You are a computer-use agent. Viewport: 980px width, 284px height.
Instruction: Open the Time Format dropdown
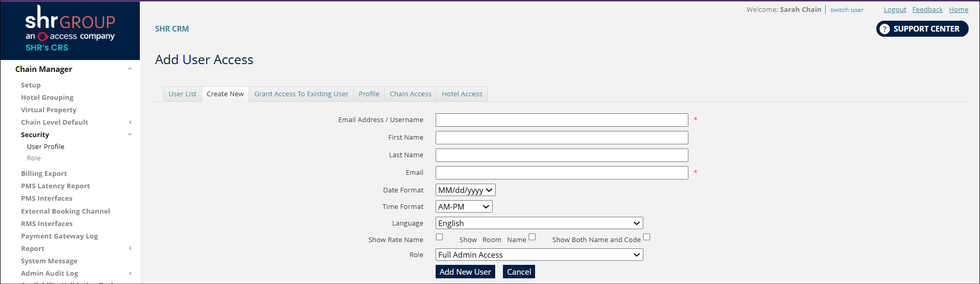pos(464,206)
